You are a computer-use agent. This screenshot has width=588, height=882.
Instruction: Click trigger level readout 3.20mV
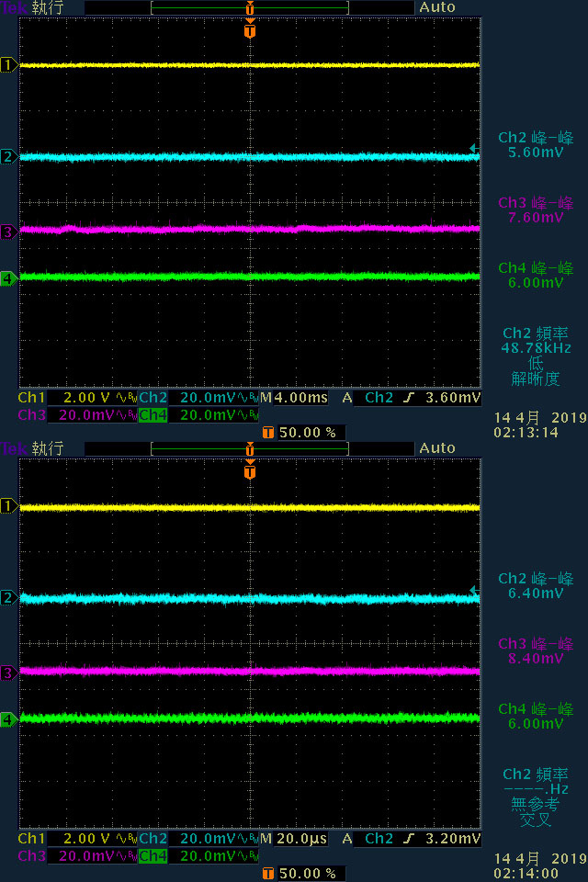[453, 839]
